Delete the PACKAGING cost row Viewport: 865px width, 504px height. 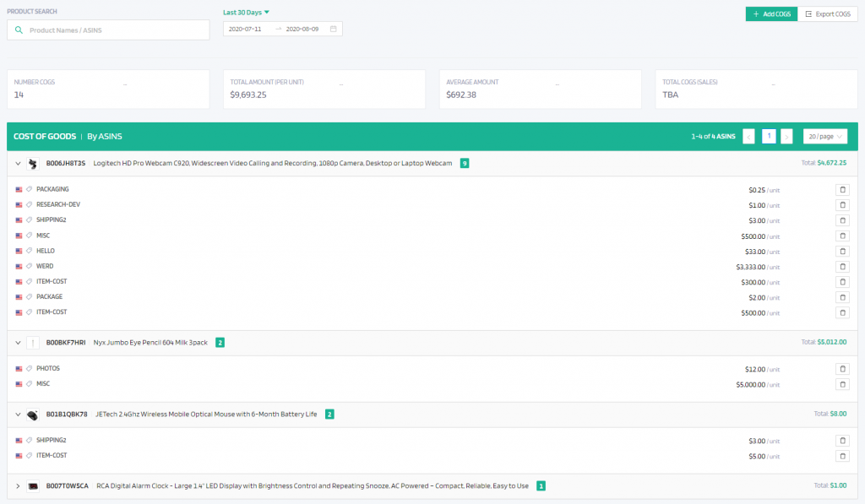point(842,190)
